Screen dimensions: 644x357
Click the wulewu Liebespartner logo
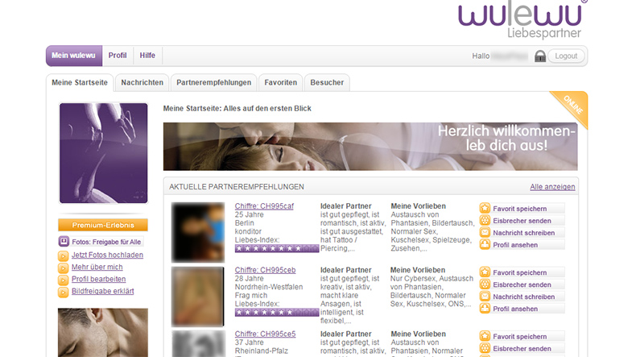click(522, 19)
